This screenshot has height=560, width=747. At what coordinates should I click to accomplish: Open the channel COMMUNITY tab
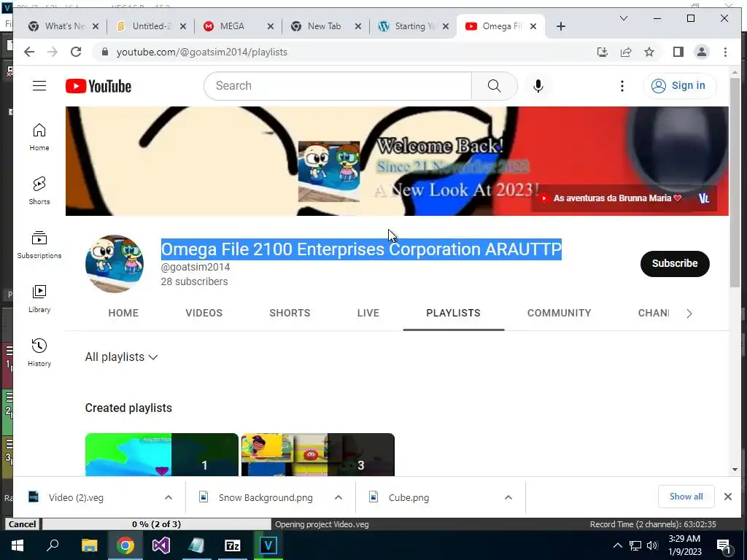pyautogui.click(x=559, y=313)
